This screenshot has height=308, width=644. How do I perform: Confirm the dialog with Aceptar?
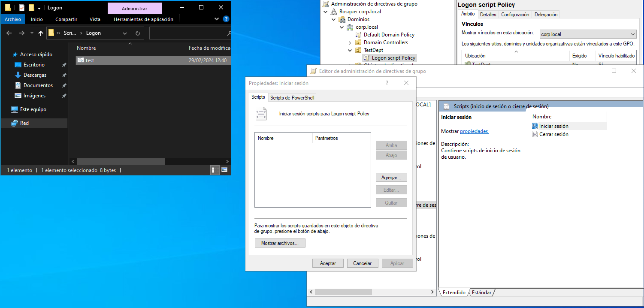point(328,263)
